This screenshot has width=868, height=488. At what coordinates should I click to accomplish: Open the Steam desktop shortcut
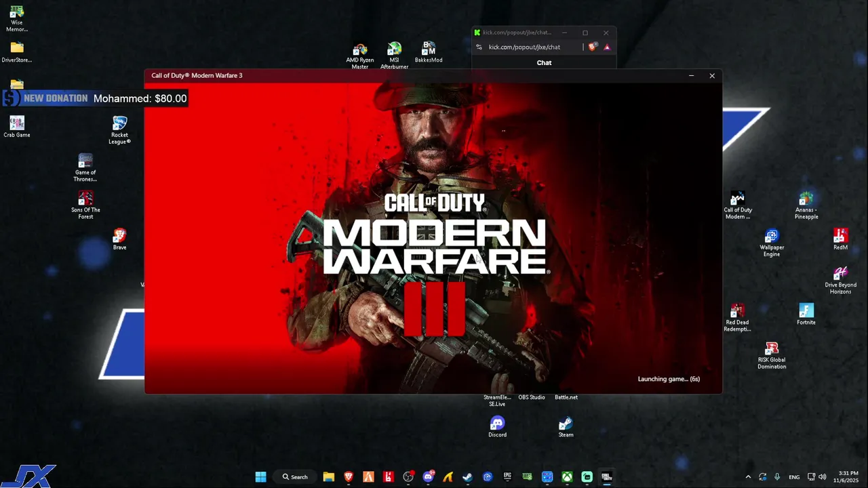[x=566, y=427]
